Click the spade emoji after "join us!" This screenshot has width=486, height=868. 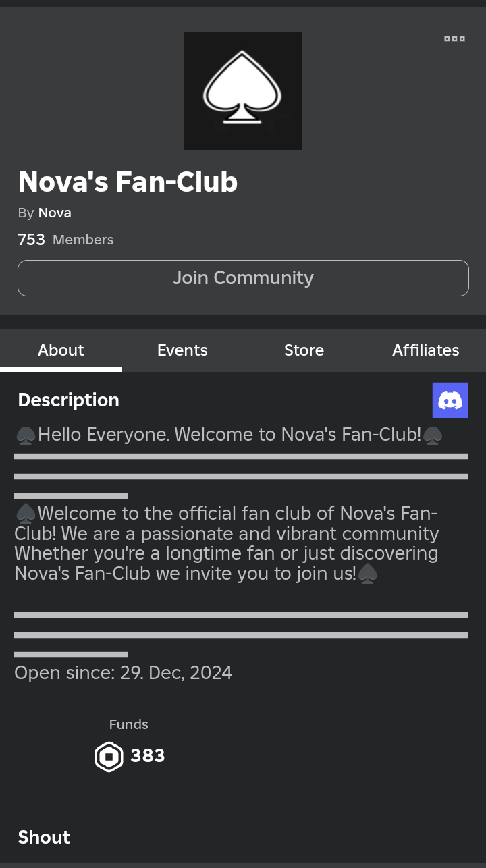[x=367, y=574]
